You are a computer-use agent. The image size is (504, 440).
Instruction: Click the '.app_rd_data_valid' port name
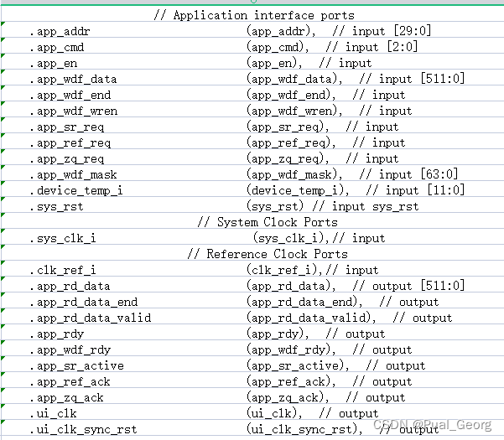tap(91, 318)
